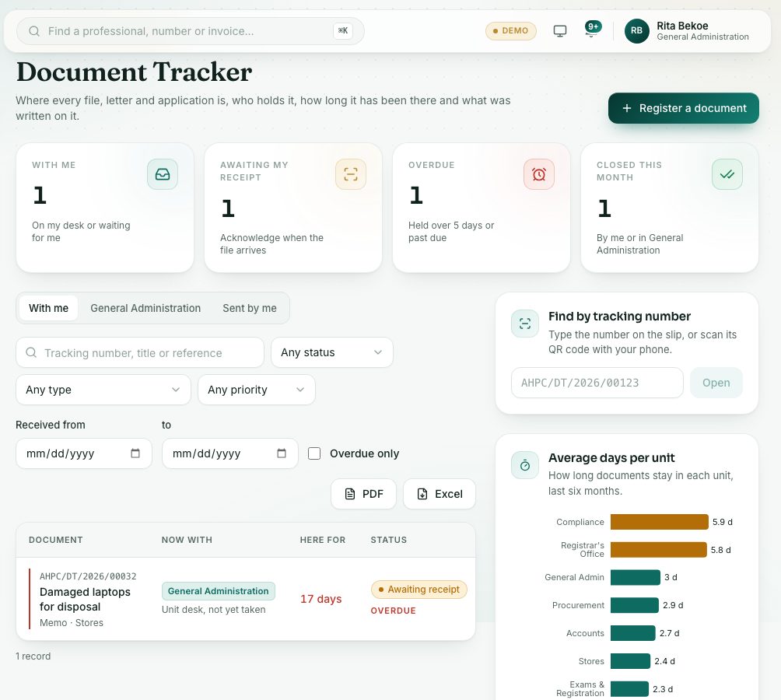Click the Stores 2.4 d bar

631,661
